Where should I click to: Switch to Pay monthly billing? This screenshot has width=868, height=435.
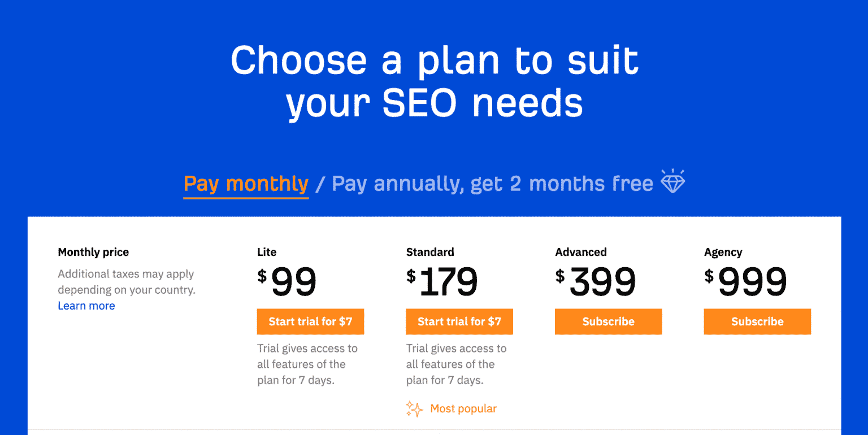pyautogui.click(x=246, y=184)
